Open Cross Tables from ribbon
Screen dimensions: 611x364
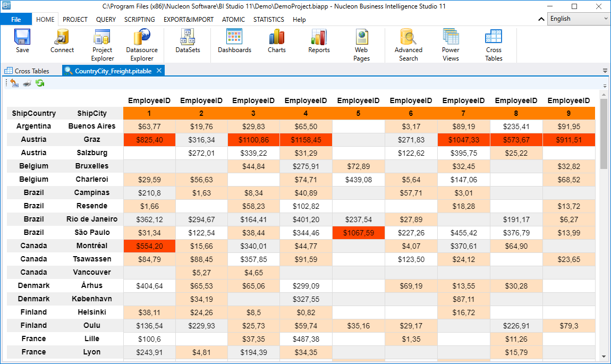[494, 45]
